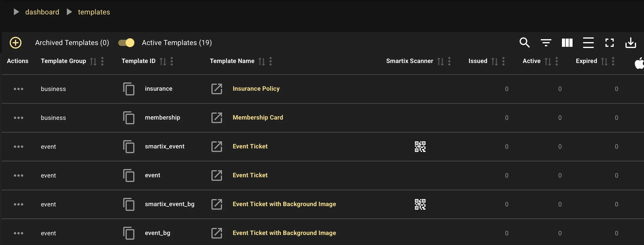Open Smartix Scanner column options menu

point(449,61)
